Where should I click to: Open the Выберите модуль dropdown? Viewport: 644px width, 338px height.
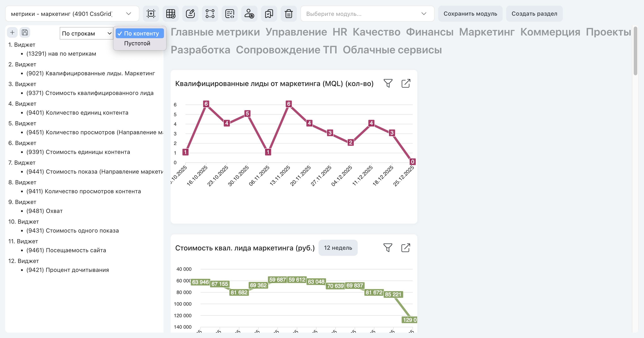click(367, 13)
